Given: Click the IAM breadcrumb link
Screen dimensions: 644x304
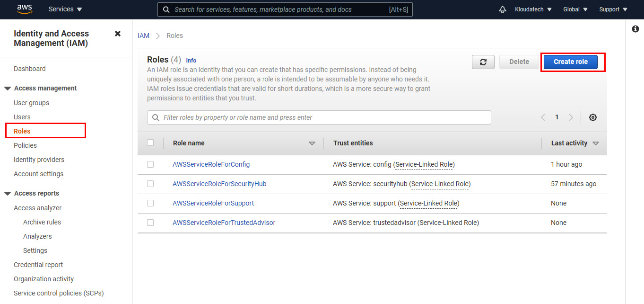Looking at the screenshot, I should click(x=143, y=36).
